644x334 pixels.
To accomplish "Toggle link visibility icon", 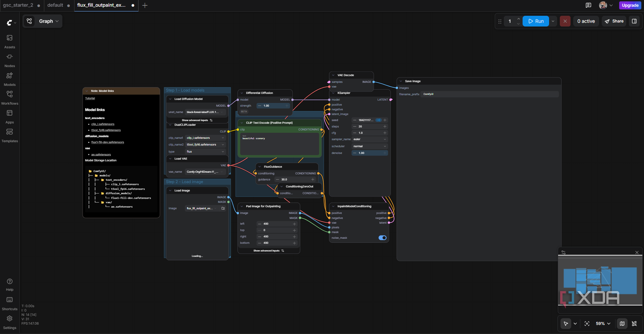I will [634, 323].
